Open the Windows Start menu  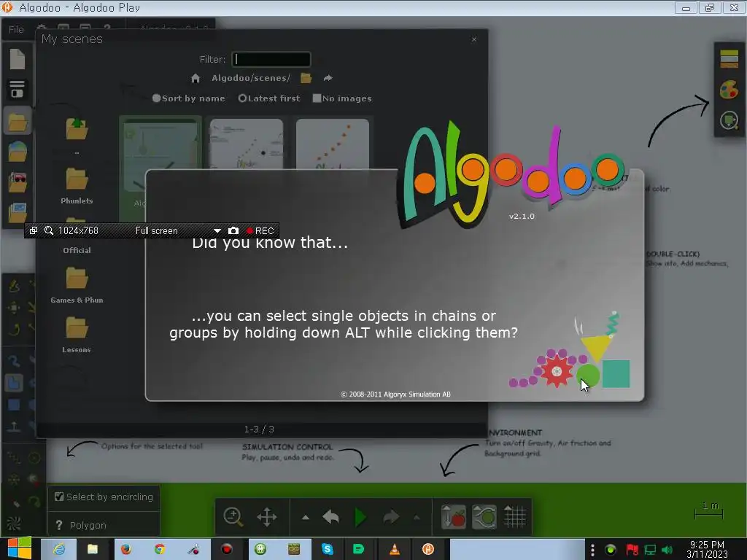(x=20, y=548)
